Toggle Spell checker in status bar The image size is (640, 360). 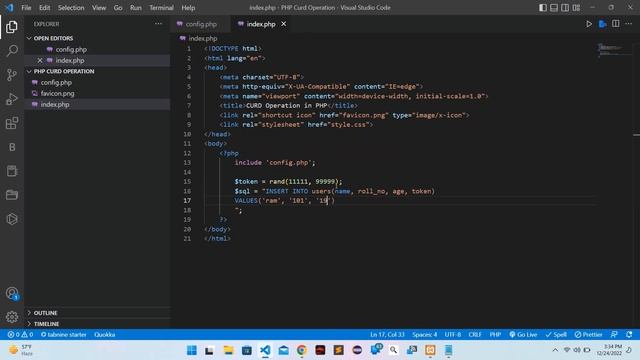tap(556, 334)
